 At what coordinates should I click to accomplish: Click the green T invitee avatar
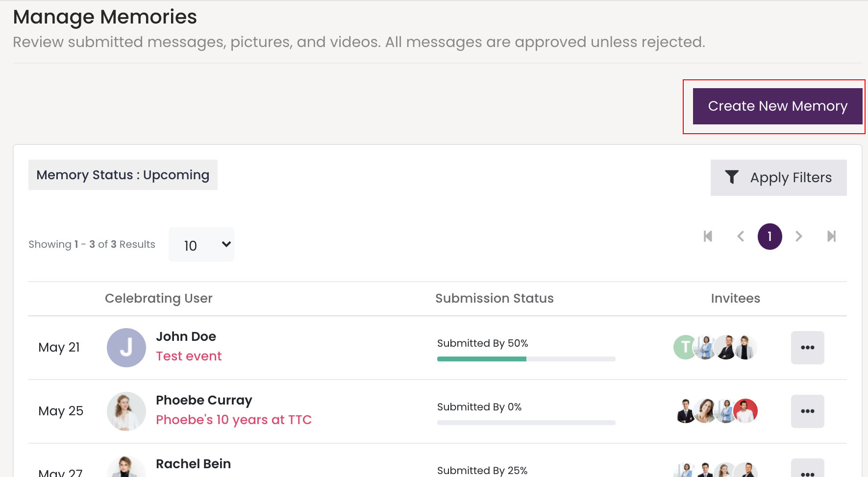(683, 348)
